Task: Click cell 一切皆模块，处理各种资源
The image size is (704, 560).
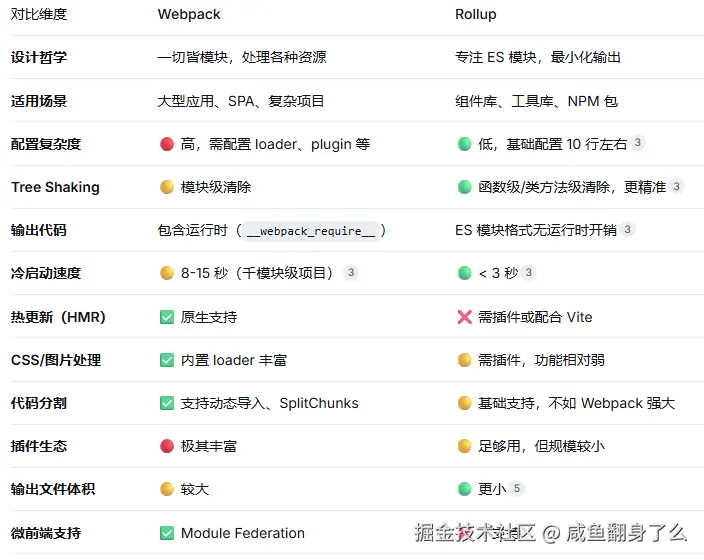Action: [x=242, y=57]
